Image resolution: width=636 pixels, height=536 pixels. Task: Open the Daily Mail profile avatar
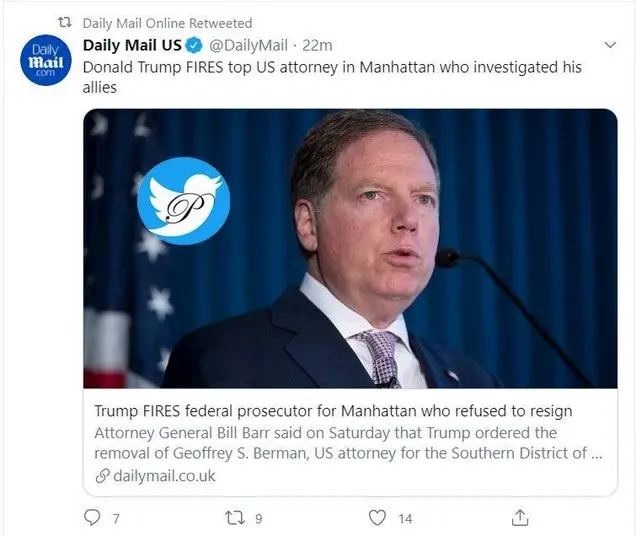tap(43, 60)
